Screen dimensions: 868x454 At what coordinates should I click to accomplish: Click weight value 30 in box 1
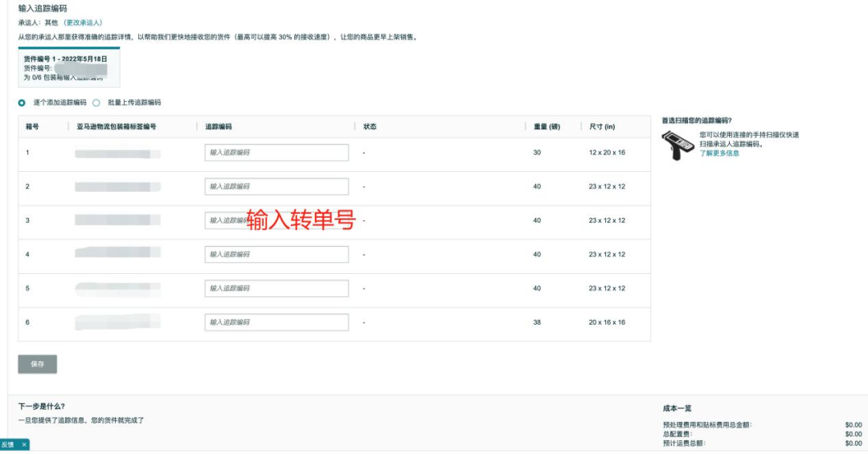[x=537, y=152]
